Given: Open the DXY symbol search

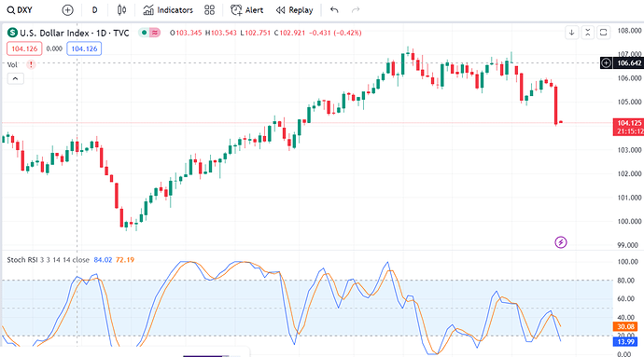Looking at the screenshot, I should [20, 10].
